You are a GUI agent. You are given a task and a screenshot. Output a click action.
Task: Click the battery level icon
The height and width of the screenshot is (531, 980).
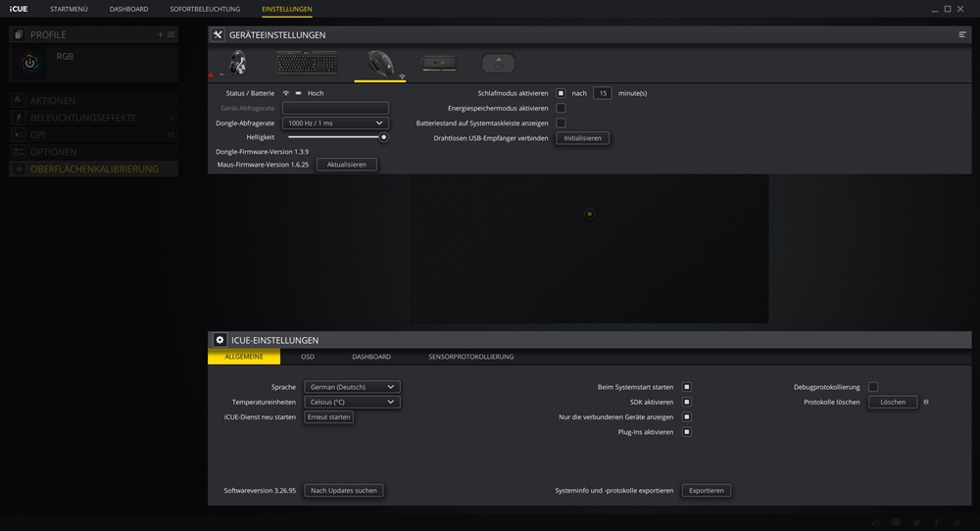pyautogui.click(x=299, y=93)
